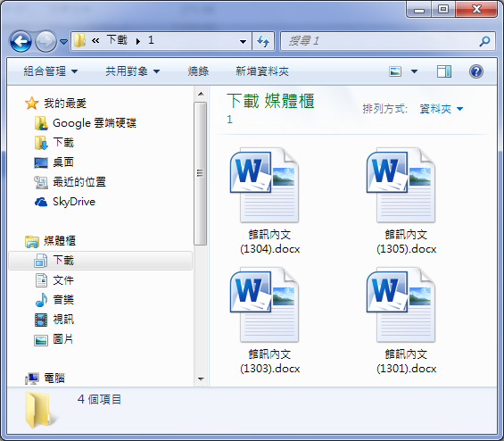Click the 電腦 monitor icon
The image size is (504, 441).
click(x=32, y=379)
